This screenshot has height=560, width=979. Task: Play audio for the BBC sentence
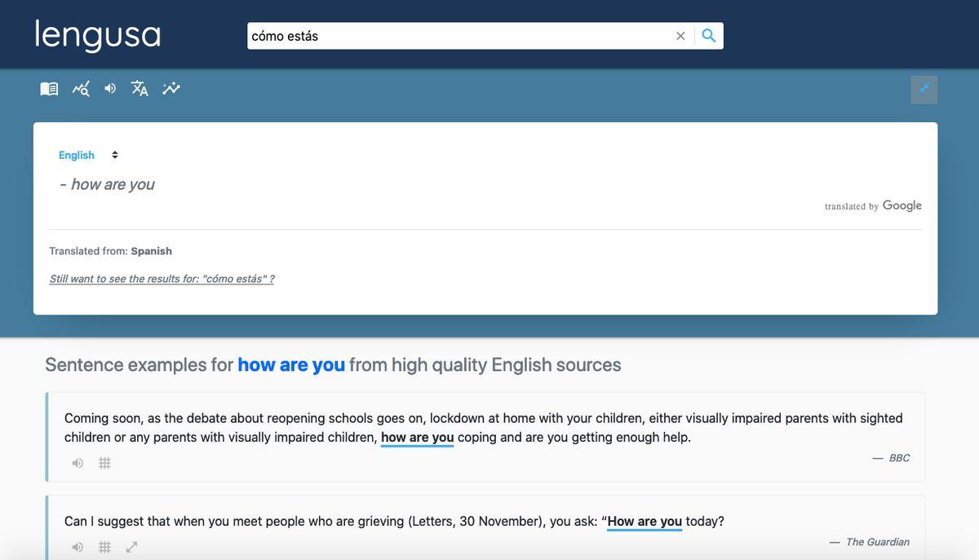[x=78, y=463]
